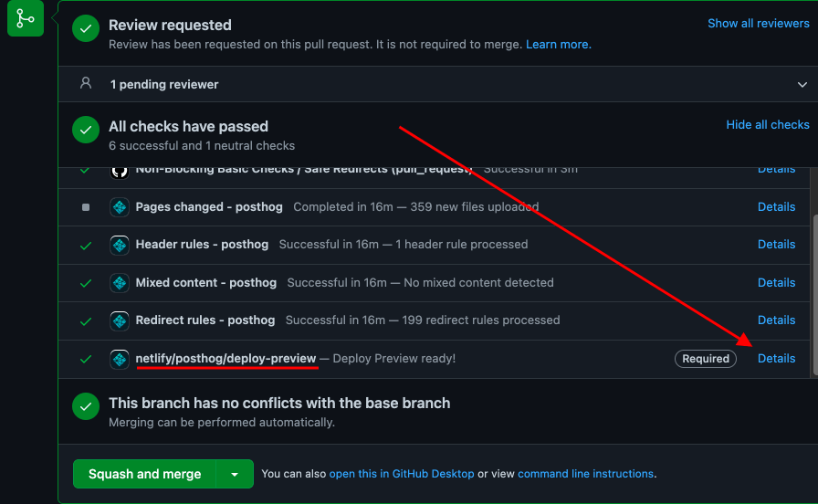818x504 pixels.
Task: Expand the 1 pending reviewer chevron
Action: pos(802,84)
